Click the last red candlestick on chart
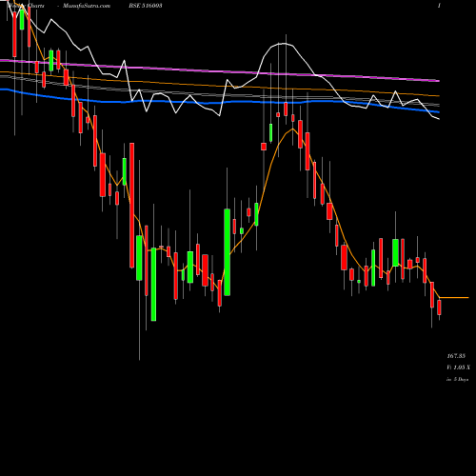The image size is (476, 476). coord(439,307)
